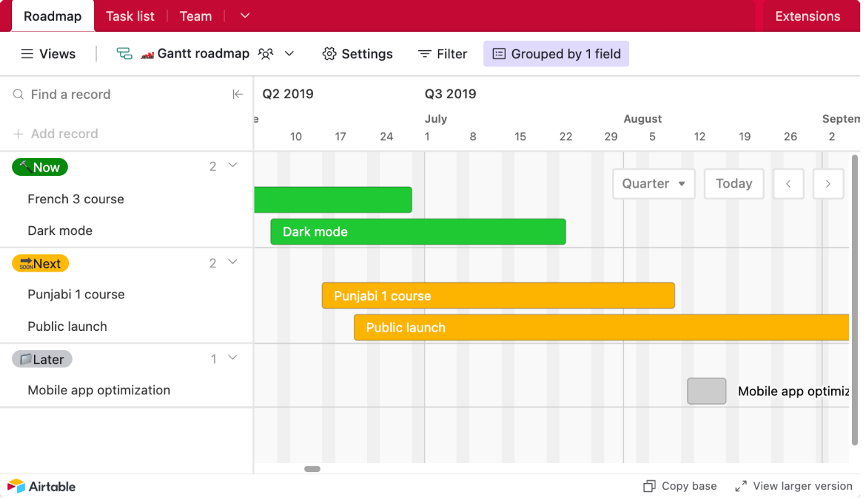The image size is (868, 500).
Task: Select the Punjabi 1 course orange bar
Action: (498, 296)
